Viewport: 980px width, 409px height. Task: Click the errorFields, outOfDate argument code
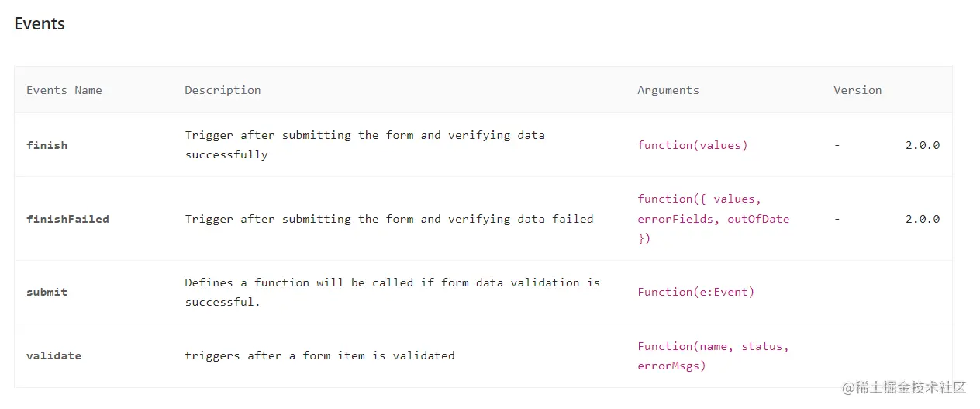point(713,219)
